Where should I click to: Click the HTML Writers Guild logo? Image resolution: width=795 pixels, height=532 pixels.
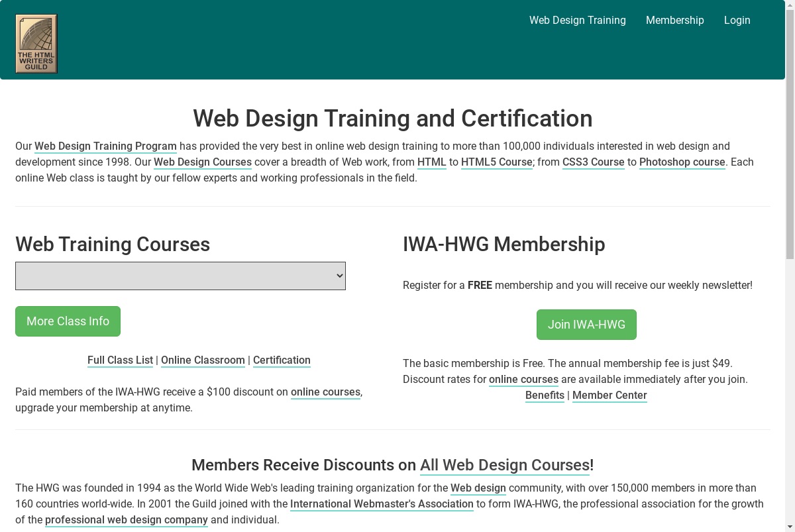36,44
